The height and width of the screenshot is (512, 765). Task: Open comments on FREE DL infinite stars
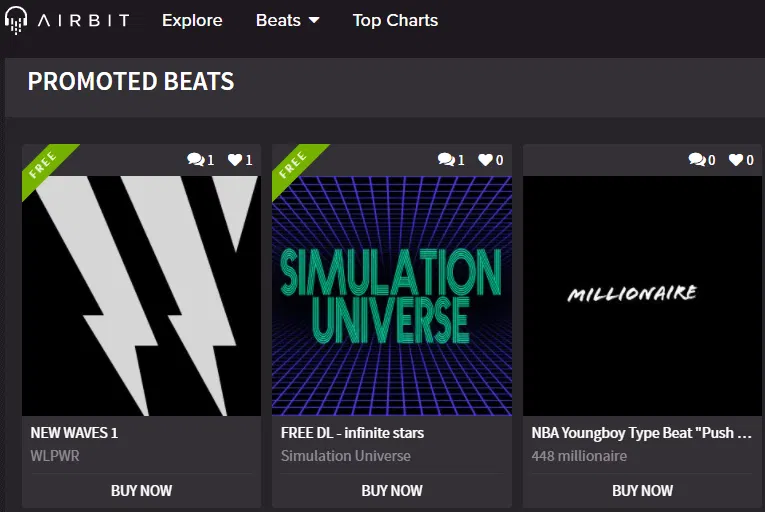pos(446,160)
